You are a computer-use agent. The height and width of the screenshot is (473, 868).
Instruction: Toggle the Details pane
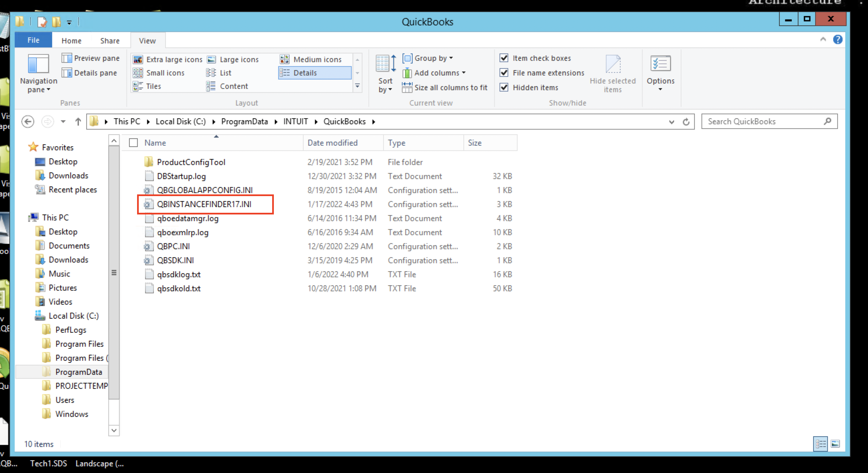coord(89,73)
